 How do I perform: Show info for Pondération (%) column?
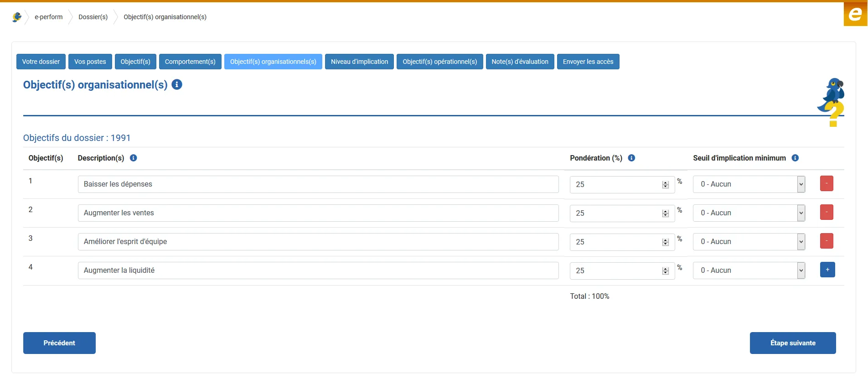[x=631, y=158]
